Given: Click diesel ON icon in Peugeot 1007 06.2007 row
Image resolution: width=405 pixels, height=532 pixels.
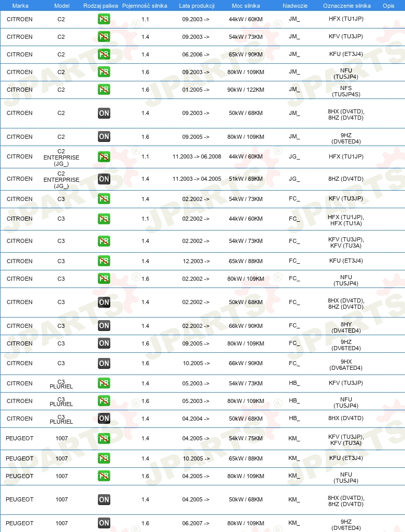Looking at the screenshot, I should (x=104, y=523).
